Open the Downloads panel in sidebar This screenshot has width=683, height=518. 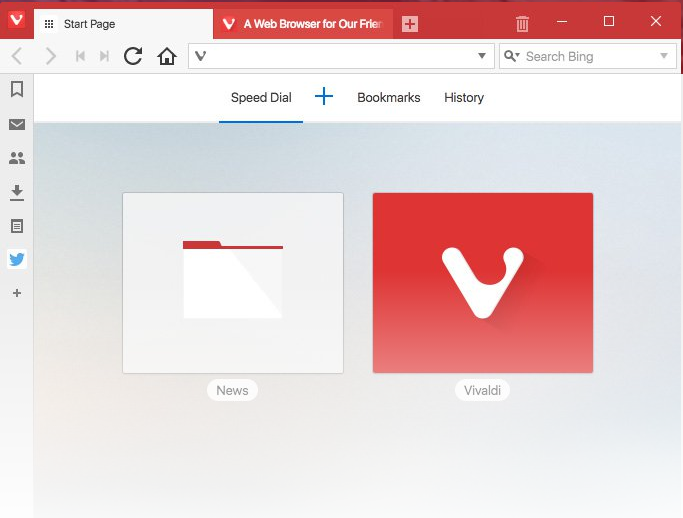(x=17, y=192)
